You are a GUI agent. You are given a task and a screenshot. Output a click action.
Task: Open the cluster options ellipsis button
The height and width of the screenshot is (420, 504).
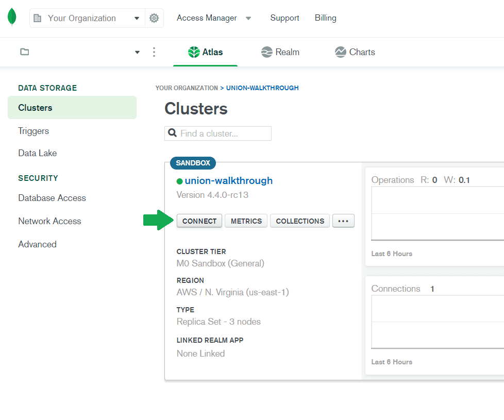[x=343, y=221]
